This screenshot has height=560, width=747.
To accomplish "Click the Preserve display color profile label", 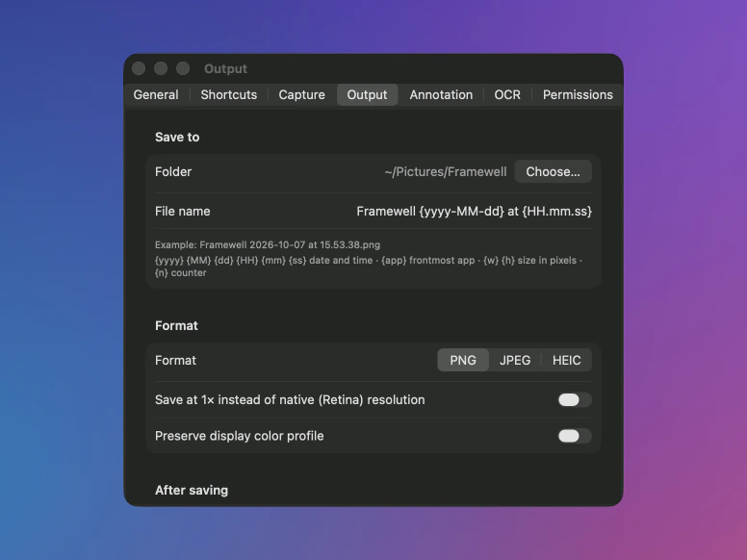I will [x=239, y=436].
